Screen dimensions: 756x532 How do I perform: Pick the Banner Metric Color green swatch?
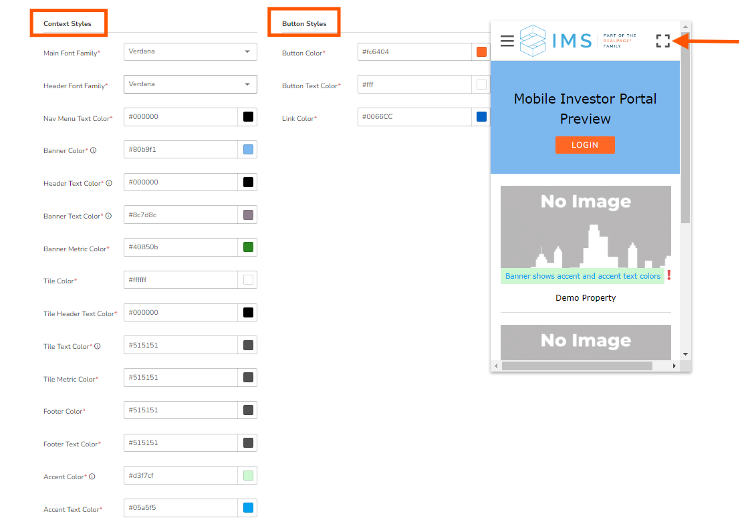(x=248, y=247)
